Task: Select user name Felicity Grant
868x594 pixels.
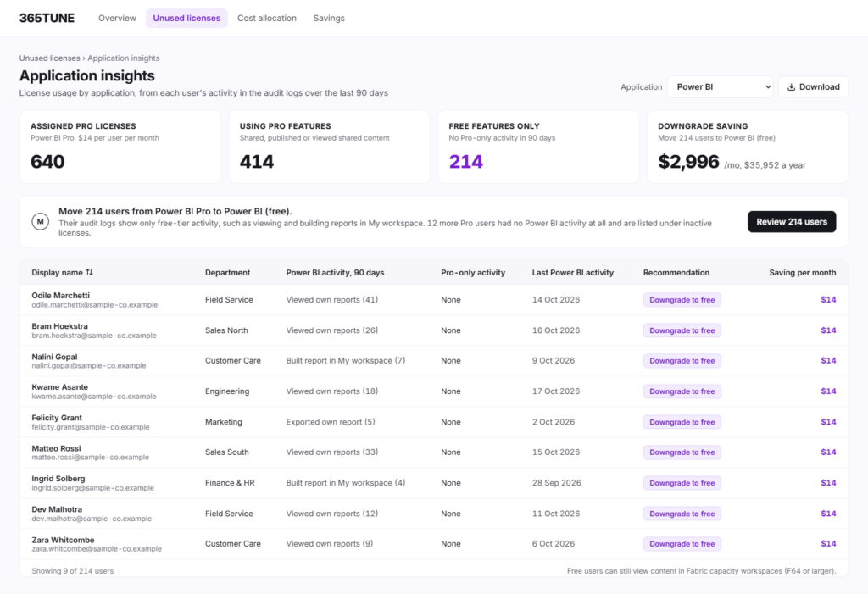Action: coord(57,418)
